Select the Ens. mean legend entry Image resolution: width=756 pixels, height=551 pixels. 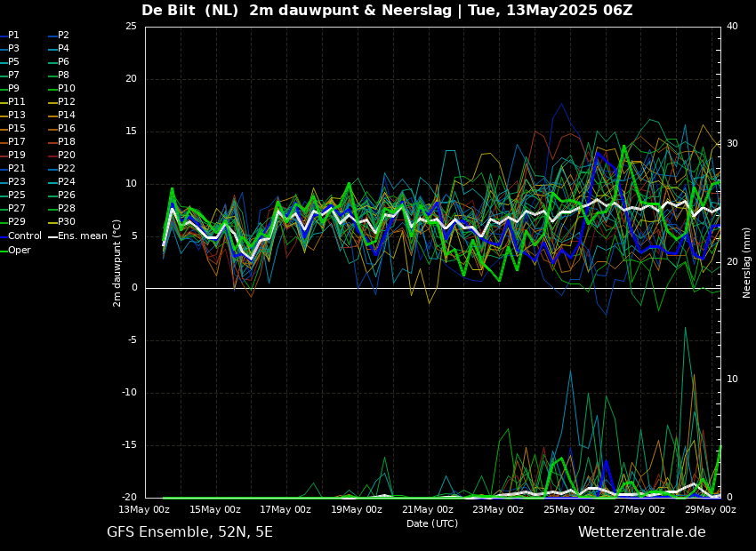click(82, 236)
